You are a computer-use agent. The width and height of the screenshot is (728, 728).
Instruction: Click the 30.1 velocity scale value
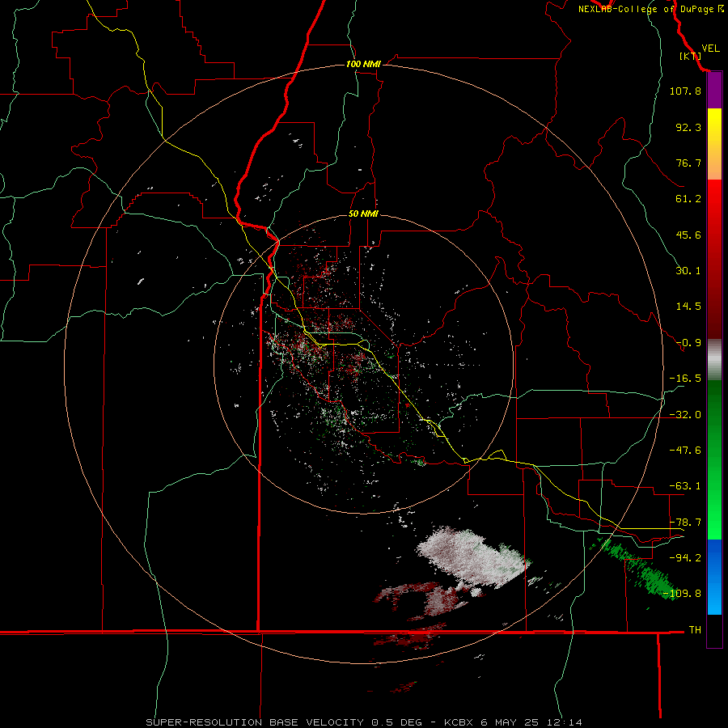688,271
